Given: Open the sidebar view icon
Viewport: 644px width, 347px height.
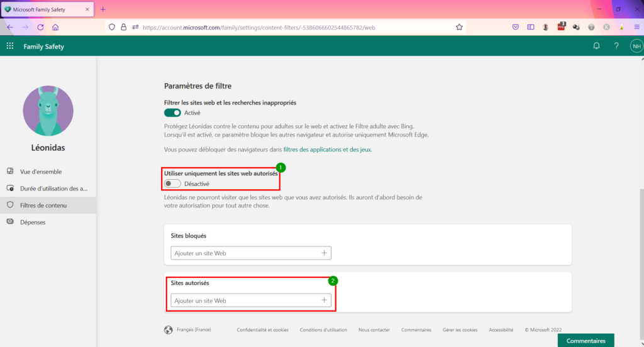Looking at the screenshot, I should tap(531, 27).
